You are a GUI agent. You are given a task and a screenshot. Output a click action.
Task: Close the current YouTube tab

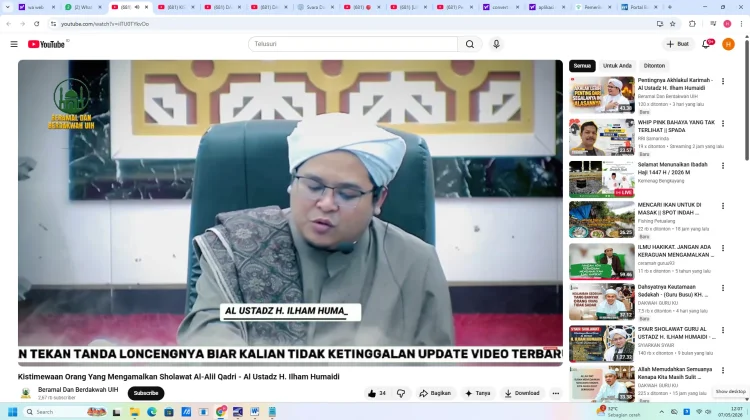147,7
